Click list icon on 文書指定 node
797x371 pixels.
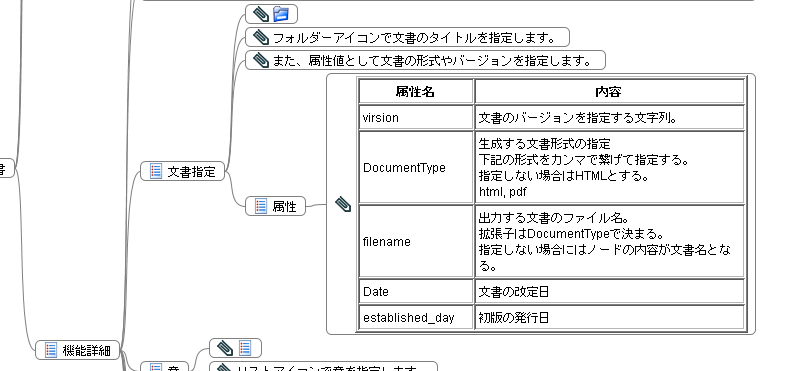pos(157,171)
